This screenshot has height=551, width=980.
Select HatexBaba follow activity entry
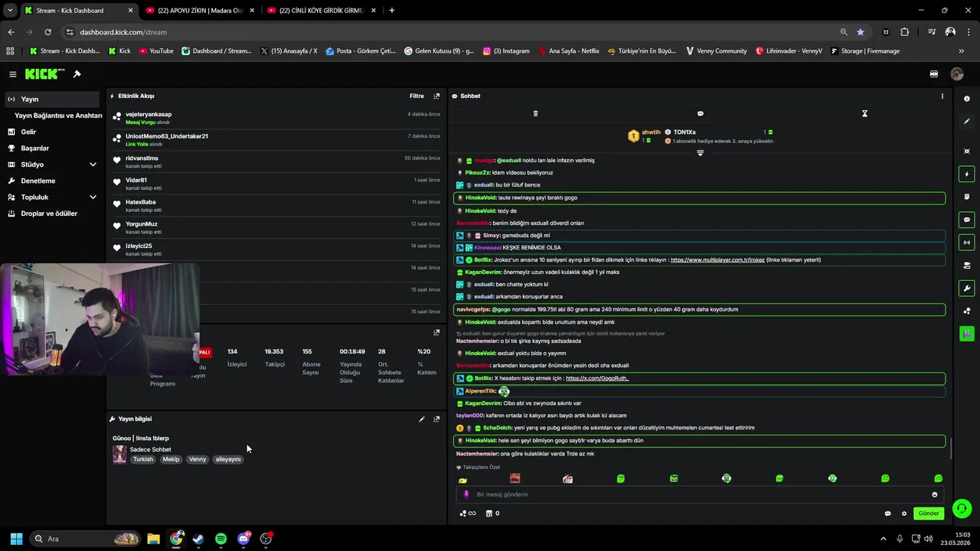[x=276, y=206]
